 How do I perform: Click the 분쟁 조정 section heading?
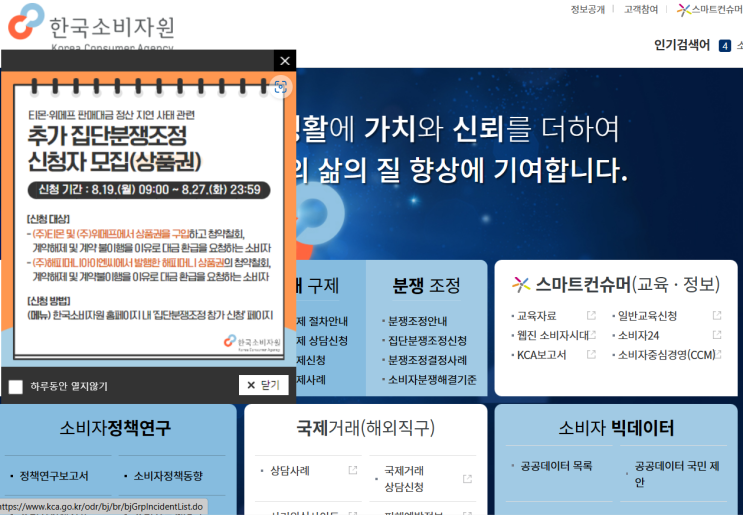[426, 285]
